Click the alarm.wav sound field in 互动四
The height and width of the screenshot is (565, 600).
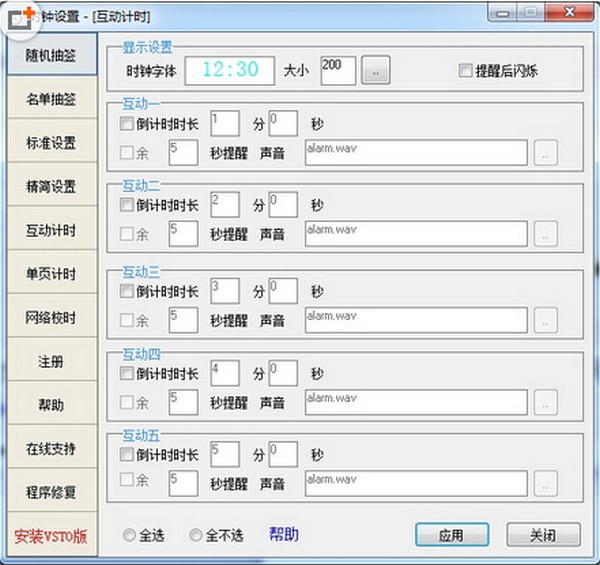(416, 402)
